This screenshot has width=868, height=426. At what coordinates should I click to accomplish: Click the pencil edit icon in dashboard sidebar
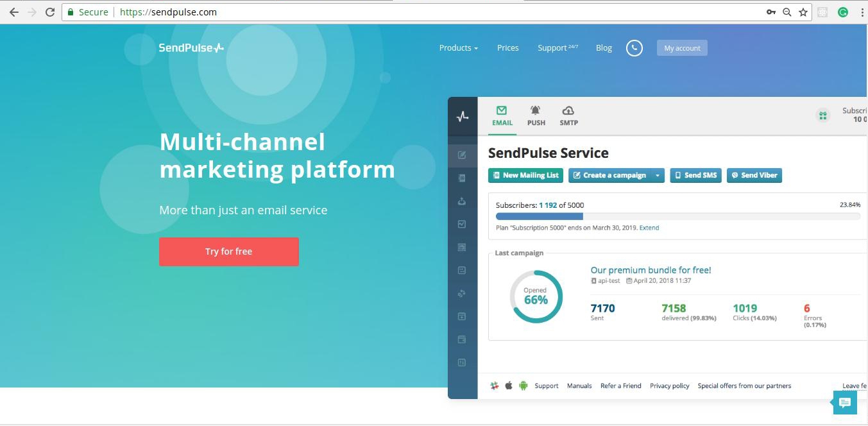462,155
